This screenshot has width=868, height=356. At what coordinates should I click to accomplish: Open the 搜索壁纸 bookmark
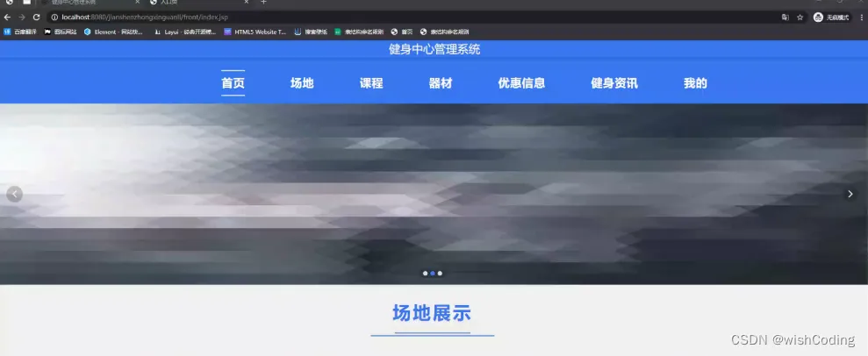[x=311, y=32]
